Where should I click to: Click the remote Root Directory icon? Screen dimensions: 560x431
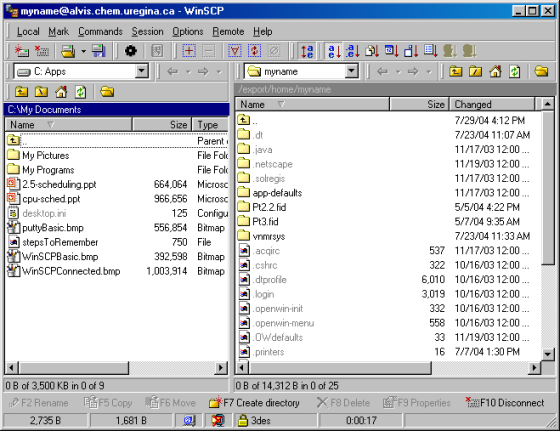475,71
